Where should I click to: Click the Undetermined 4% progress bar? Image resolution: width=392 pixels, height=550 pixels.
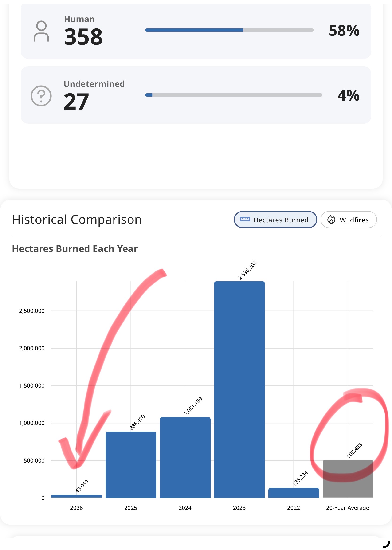point(234,95)
